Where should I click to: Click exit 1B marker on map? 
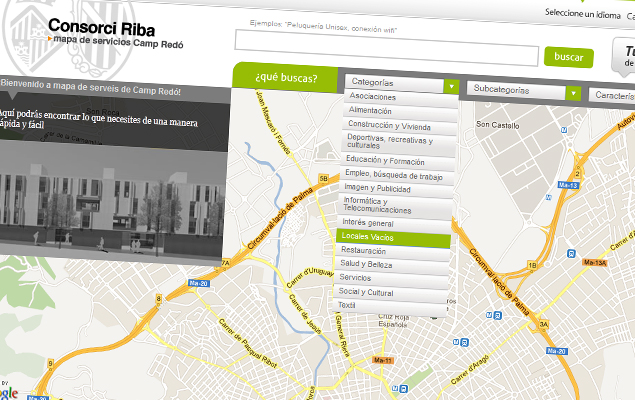(x=532, y=265)
